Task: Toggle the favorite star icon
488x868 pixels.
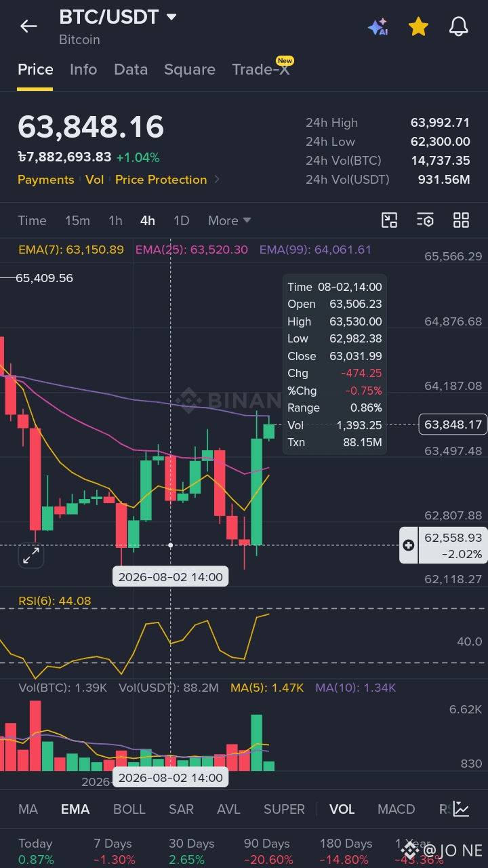Action: tap(418, 26)
